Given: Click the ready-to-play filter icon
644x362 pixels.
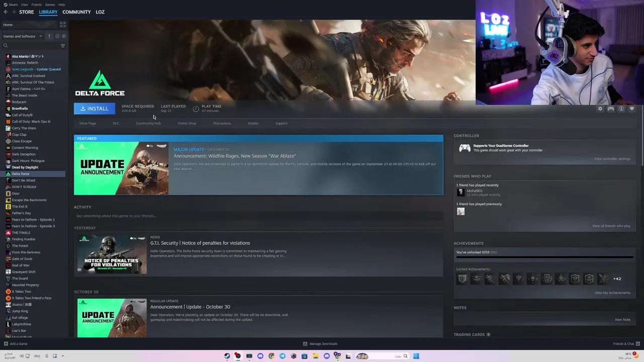Looking at the screenshot, I should [63, 36].
